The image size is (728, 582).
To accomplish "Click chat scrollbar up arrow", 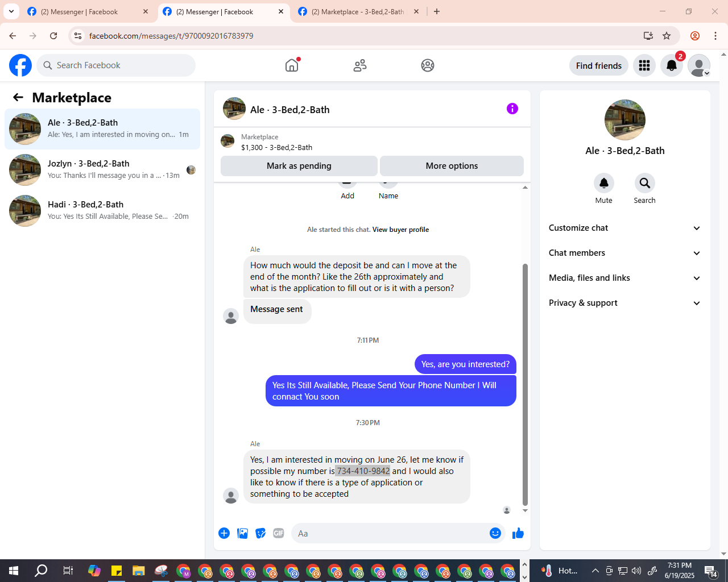I will 525,187.
